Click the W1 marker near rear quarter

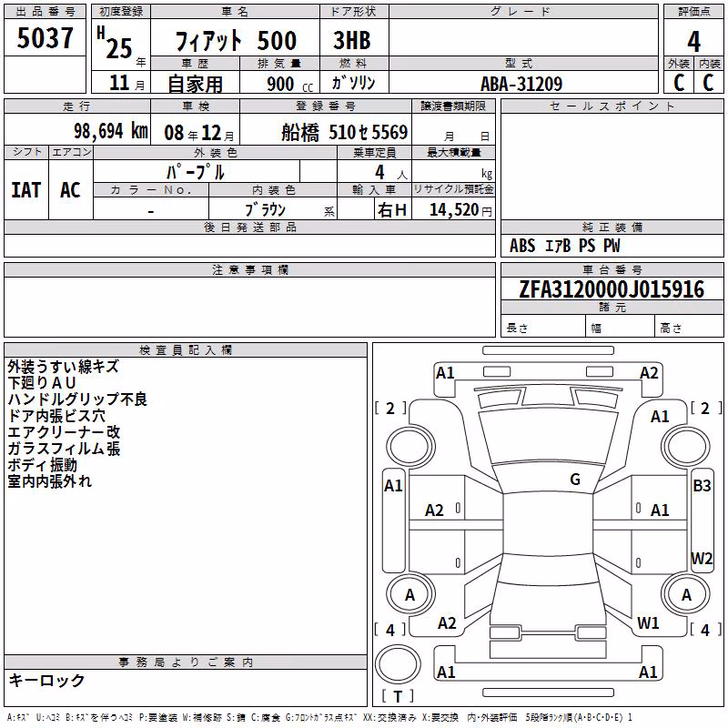click(x=648, y=623)
